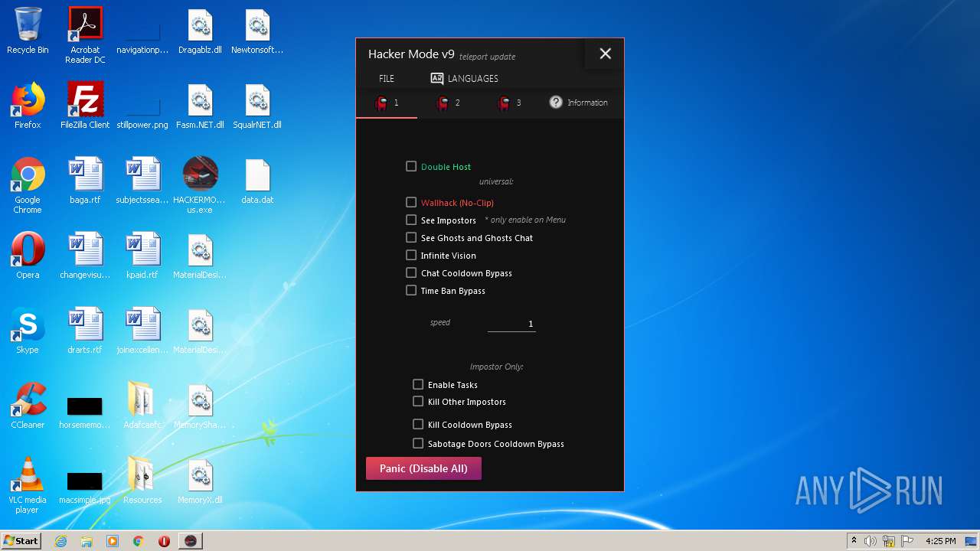Enable the Double Host checkbox
The width and height of the screenshot is (980, 551).
(x=411, y=166)
